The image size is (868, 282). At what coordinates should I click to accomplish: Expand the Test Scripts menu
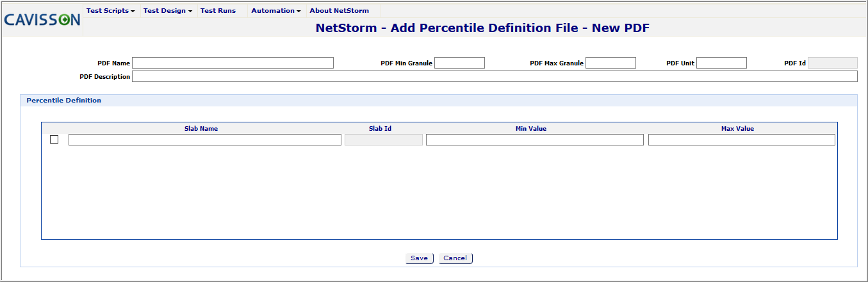[x=110, y=11]
